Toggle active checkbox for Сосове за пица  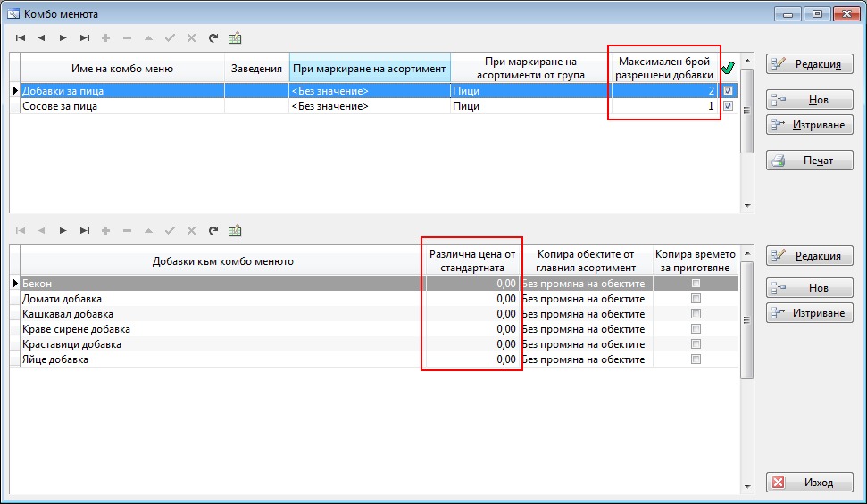(729, 106)
